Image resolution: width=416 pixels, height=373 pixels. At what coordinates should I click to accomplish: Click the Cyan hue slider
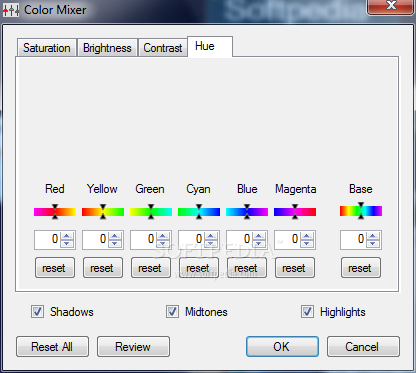click(199, 212)
